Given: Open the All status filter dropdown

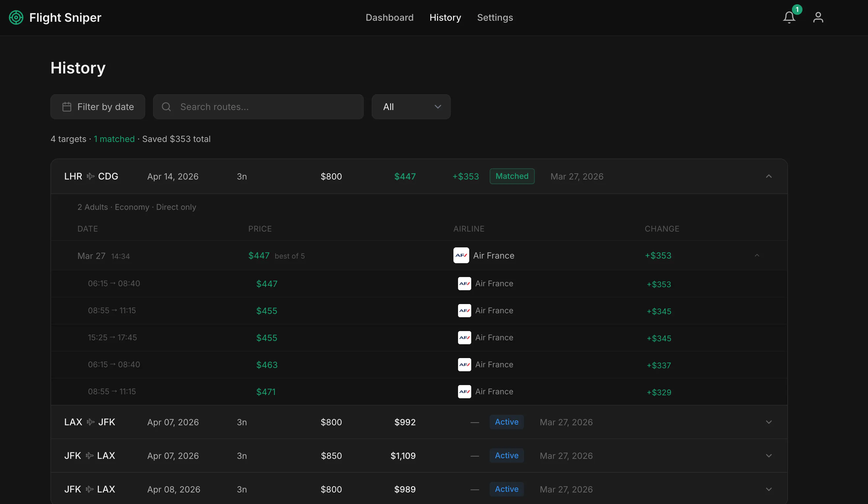Looking at the screenshot, I should [x=411, y=107].
